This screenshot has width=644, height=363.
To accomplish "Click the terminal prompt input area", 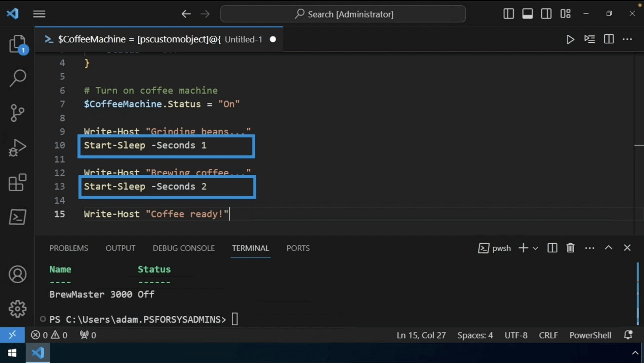I will (235, 319).
